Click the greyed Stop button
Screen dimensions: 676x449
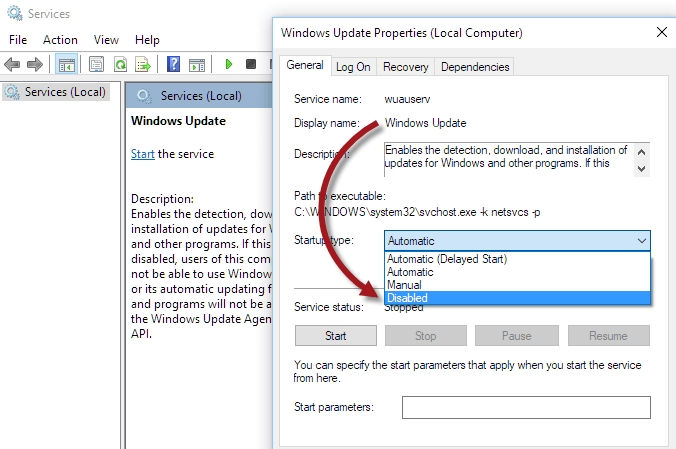(426, 336)
